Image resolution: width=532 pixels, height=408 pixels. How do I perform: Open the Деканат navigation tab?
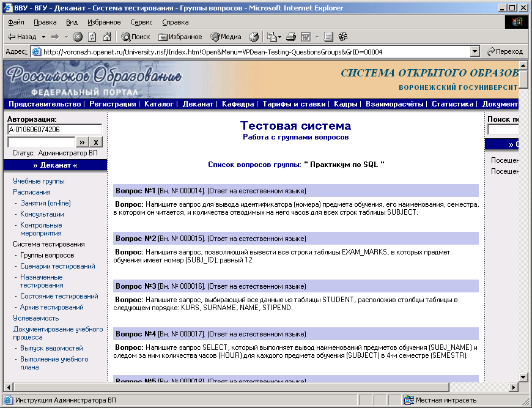pyautogui.click(x=198, y=104)
